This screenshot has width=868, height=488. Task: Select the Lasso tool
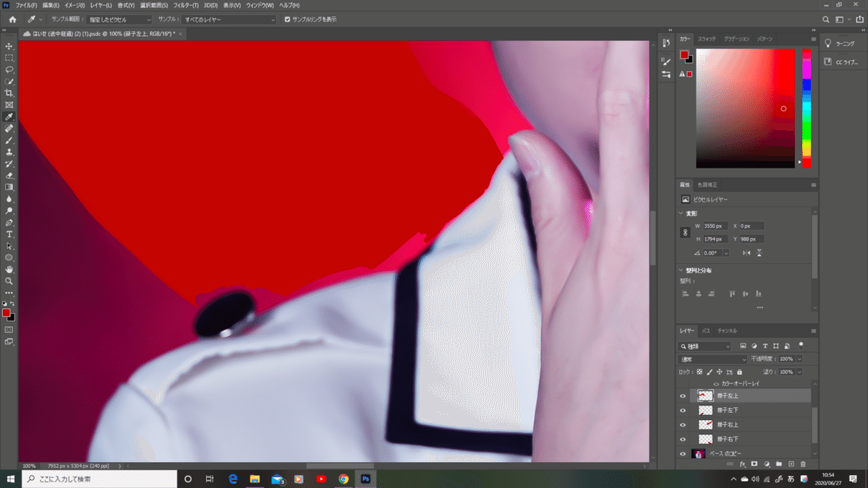click(9, 69)
